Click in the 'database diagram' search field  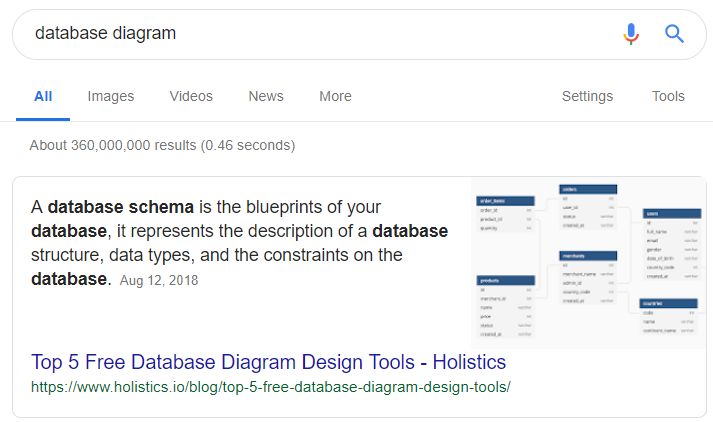[x=300, y=34]
